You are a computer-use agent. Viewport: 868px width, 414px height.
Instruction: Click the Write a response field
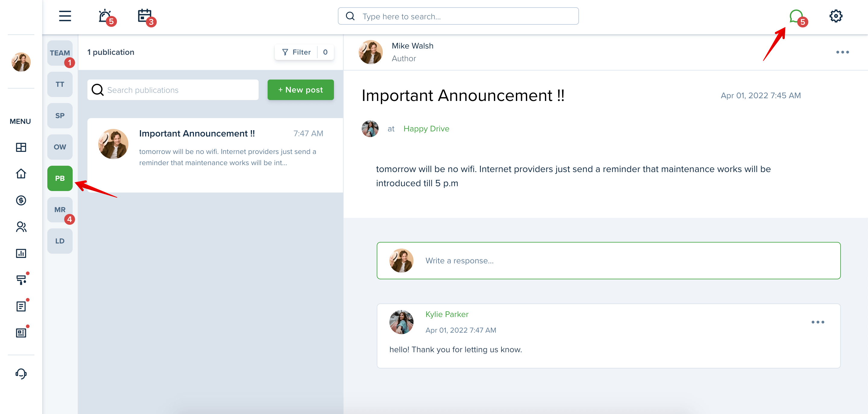tap(609, 260)
